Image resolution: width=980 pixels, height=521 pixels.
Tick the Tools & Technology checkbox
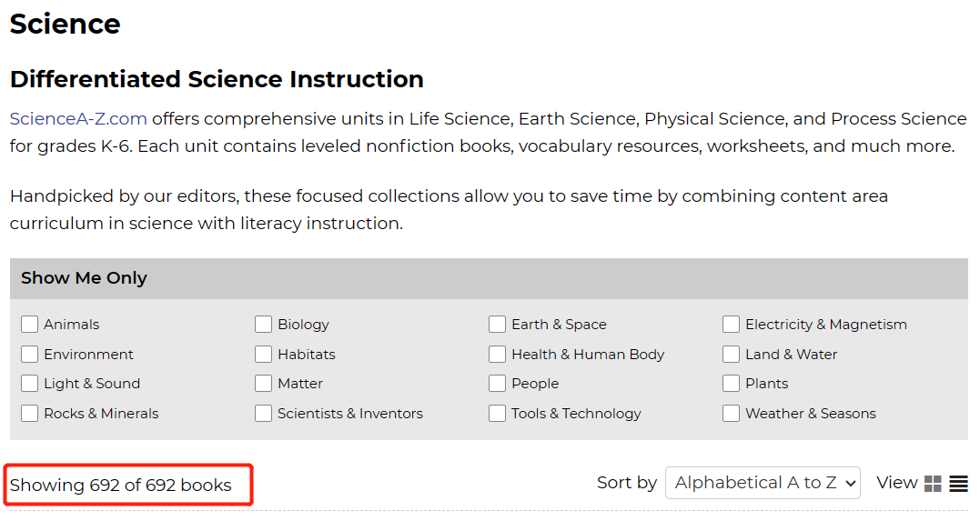[x=498, y=414]
